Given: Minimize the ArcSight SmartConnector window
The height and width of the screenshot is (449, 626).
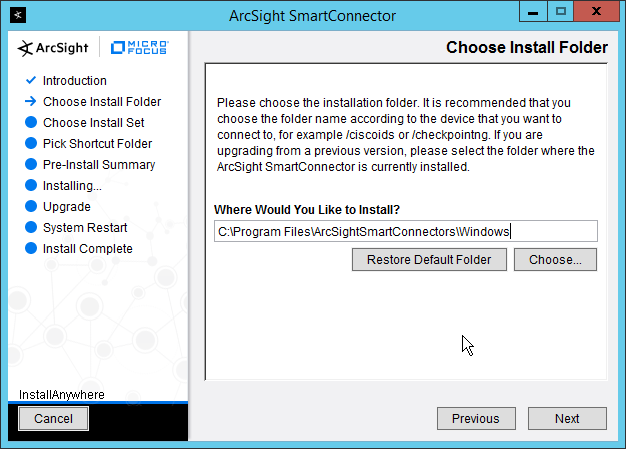Looking at the screenshot, I should 532,14.
